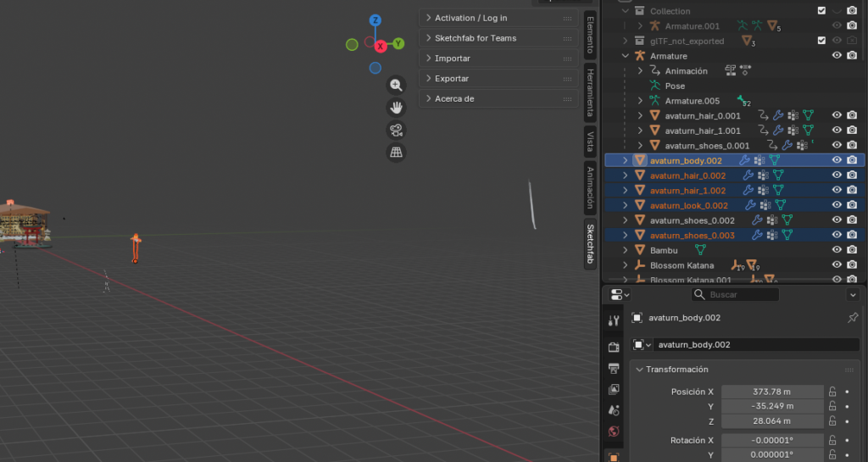This screenshot has height=462, width=868.
Task: Select the pan view hand icon
Action: coord(396,107)
